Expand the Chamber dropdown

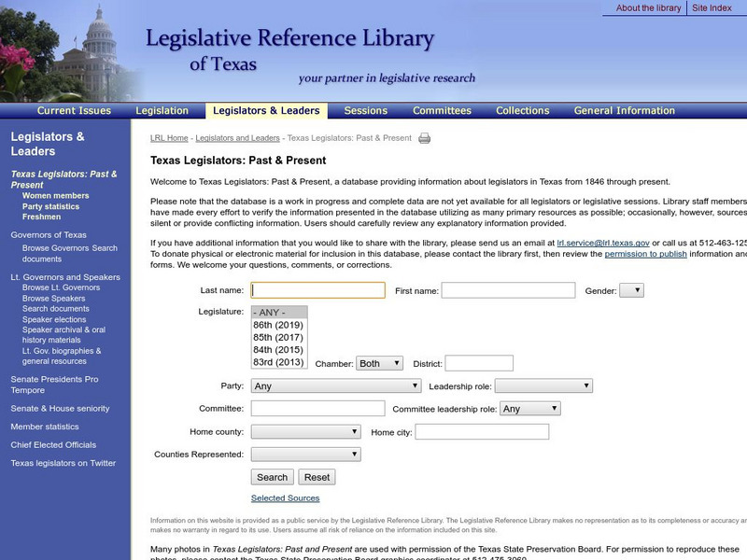pos(380,363)
